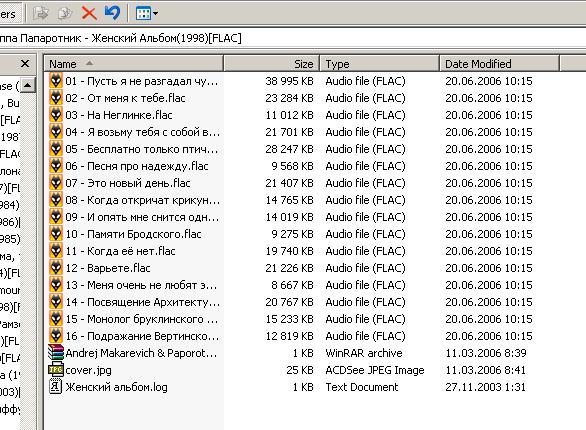Select file 01 - Пусть я не разгадал
The width and height of the screenshot is (586, 430).
coord(141,81)
